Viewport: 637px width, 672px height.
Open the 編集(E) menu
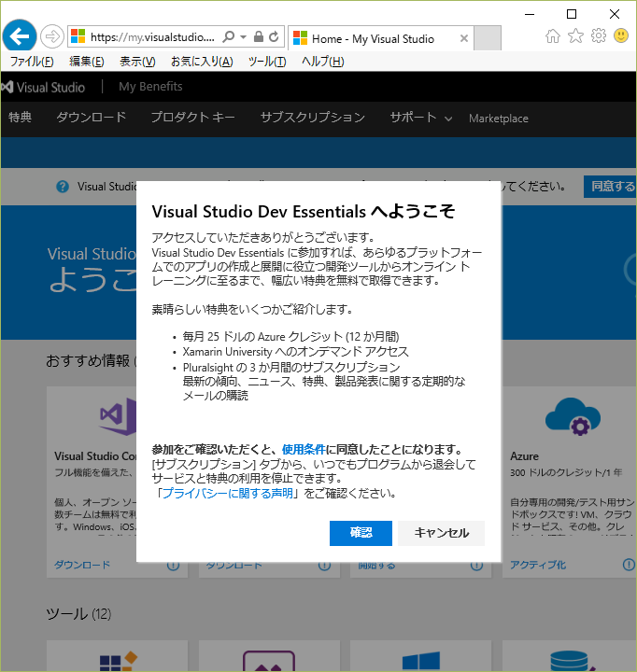pyautogui.click(x=86, y=62)
